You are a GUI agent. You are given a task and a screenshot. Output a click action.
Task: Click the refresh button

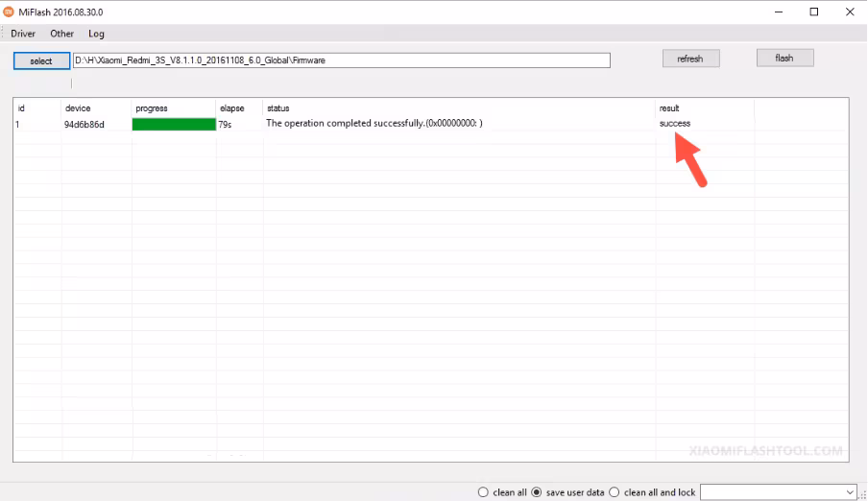[x=691, y=59]
